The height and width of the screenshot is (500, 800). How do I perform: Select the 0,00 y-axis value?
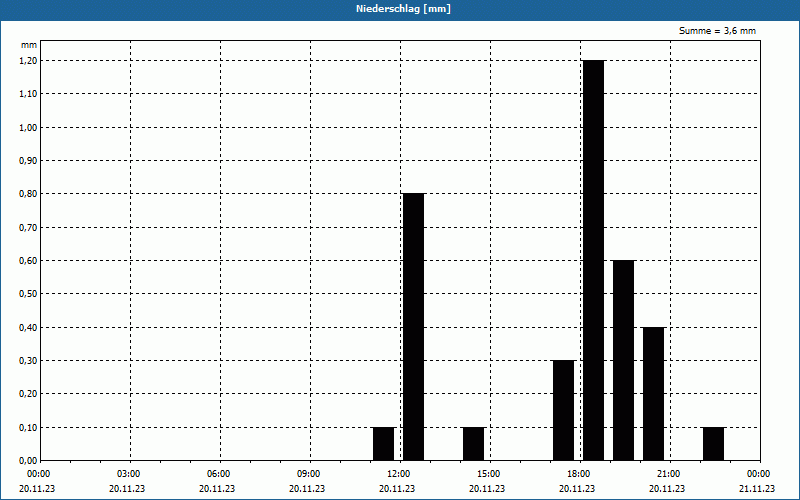point(28,461)
